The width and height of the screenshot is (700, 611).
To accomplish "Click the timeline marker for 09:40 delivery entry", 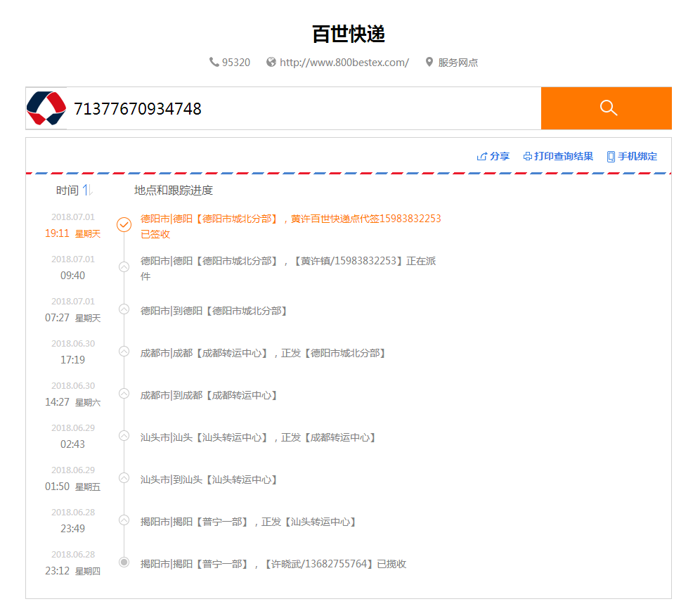I will tap(124, 267).
